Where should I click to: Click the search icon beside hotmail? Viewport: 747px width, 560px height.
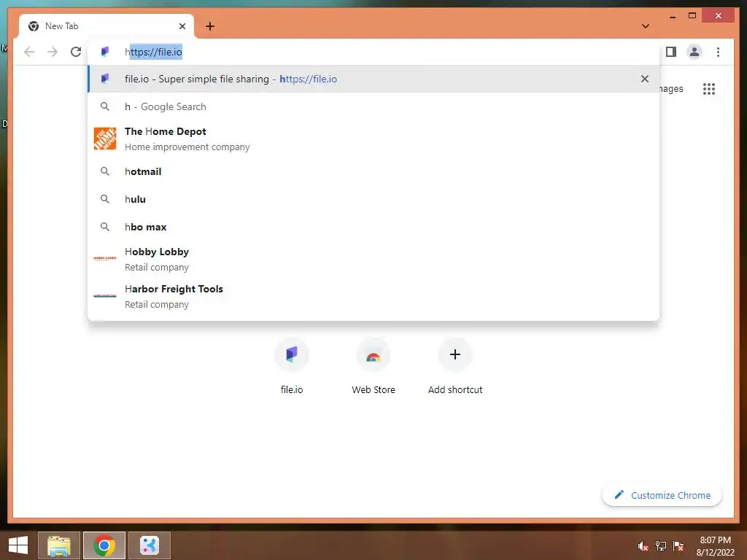[105, 171]
